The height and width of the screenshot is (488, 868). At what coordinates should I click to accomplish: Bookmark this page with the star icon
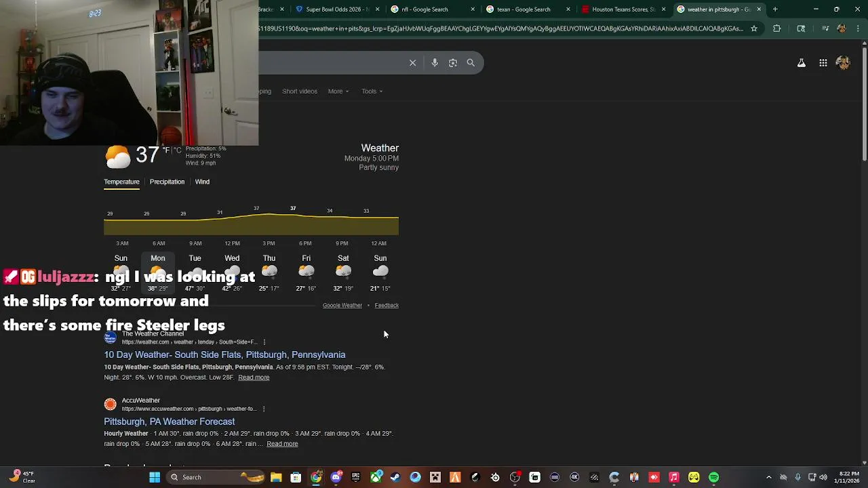753,28
